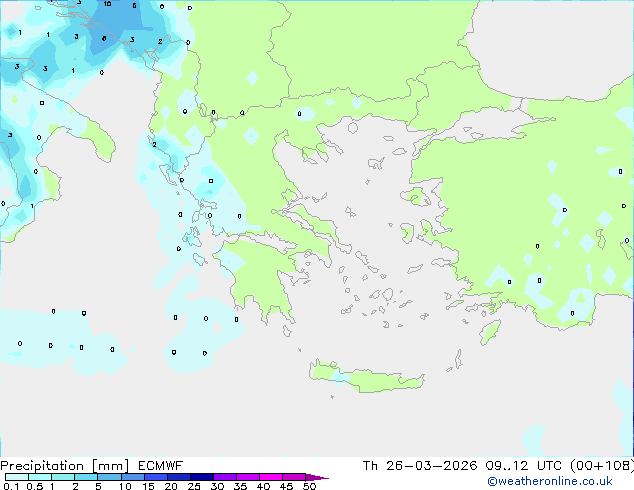Click the date text 'Th 26-03-2026'
The height and width of the screenshot is (490, 634).
[x=420, y=466]
